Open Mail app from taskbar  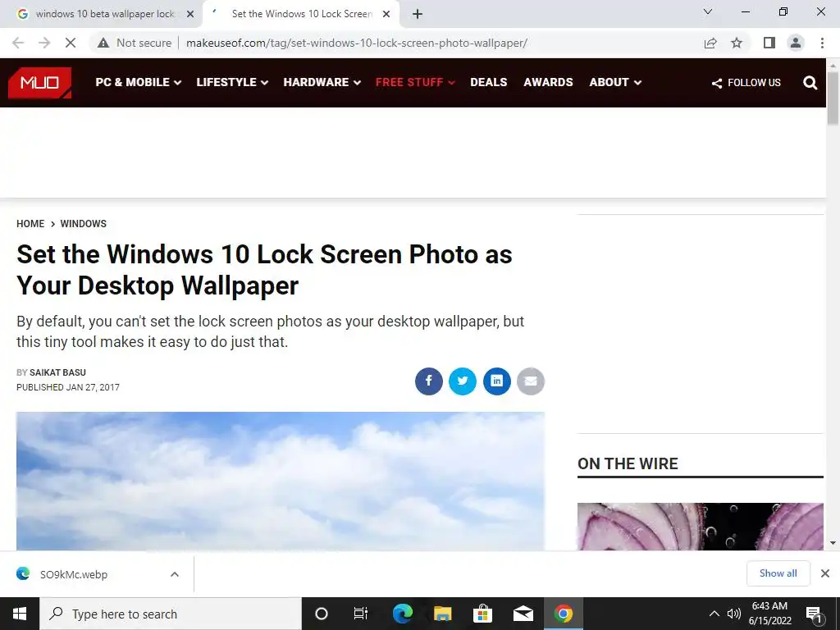click(x=523, y=614)
